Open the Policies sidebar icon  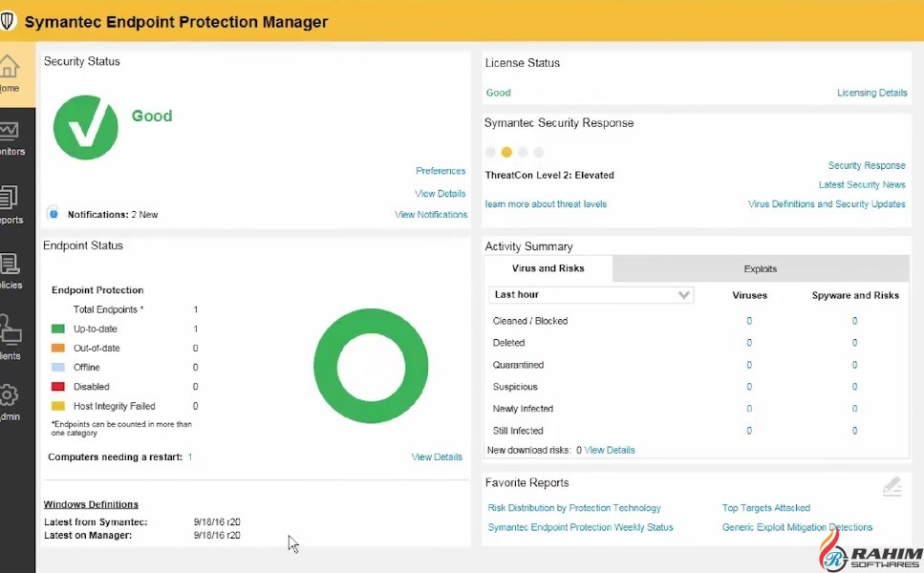(x=10, y=265)
